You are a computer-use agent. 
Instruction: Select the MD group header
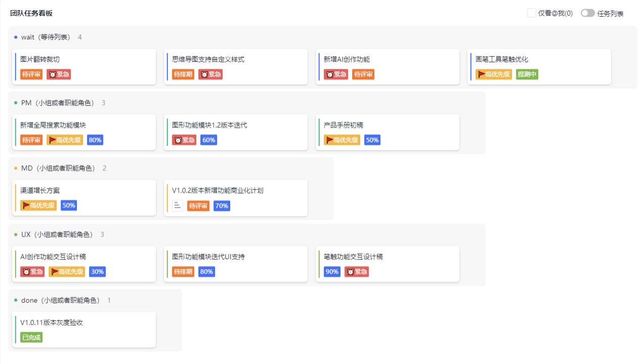coord(60,168)
